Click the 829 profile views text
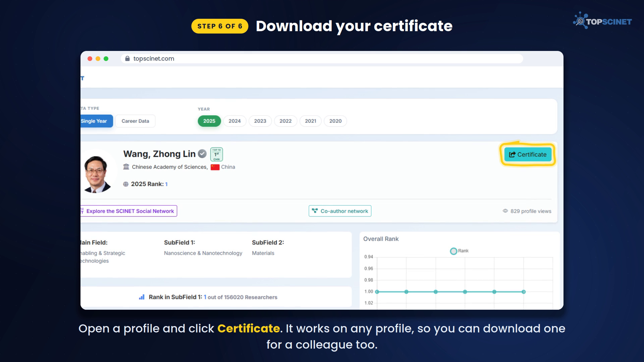644x362 pixels. tap(531, 211)
